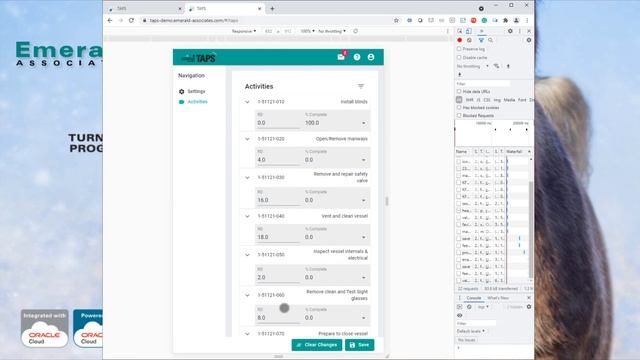Click the Name column header in network table
This screenshot has width=640, height=360.
pos(464,151)
